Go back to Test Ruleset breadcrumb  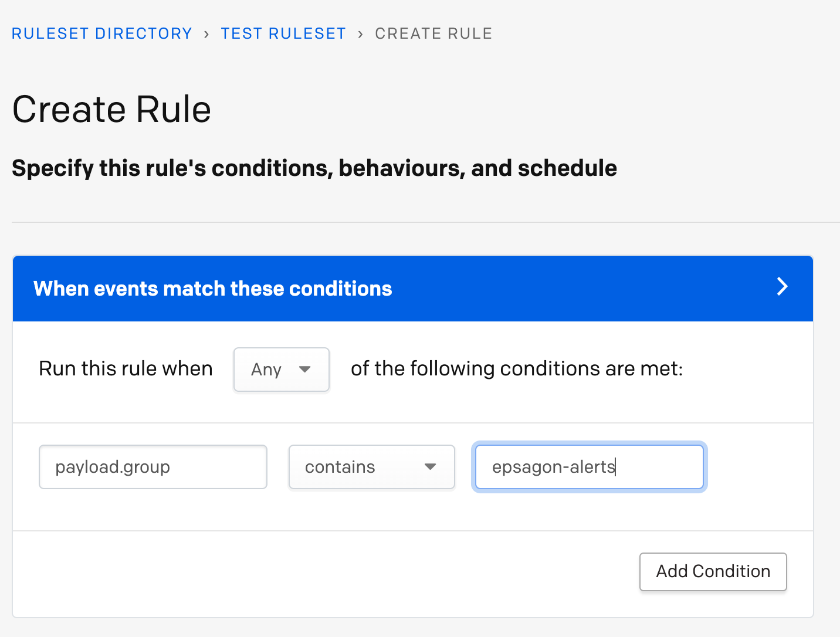point(283,33)
